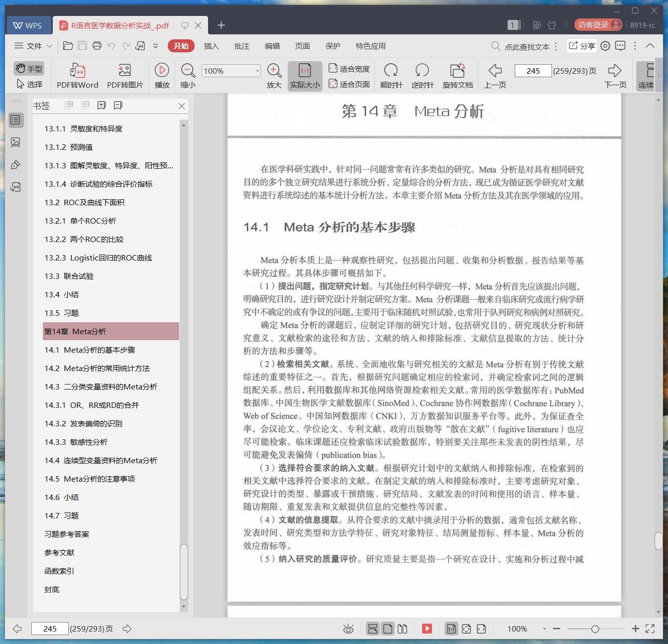
Task: Open the 开始 ribbon tab
Action: [x=181, y=46]
